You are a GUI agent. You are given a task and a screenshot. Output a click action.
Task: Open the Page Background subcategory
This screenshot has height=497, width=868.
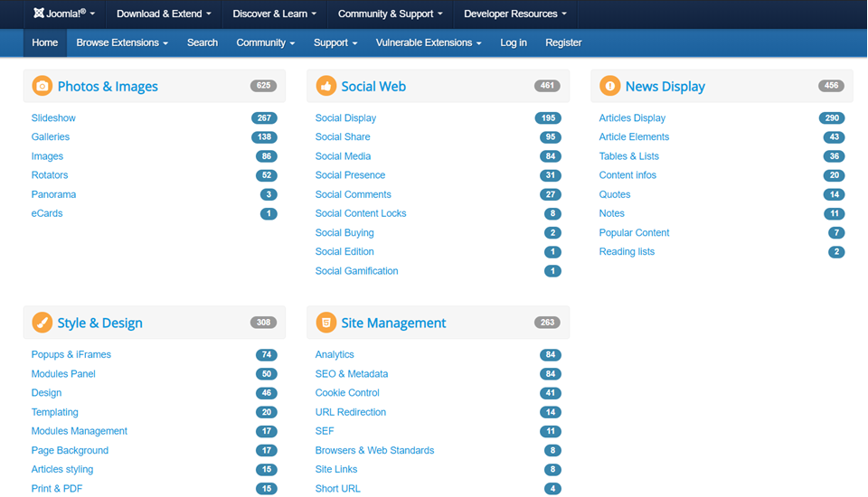click(x=70, y=450)
